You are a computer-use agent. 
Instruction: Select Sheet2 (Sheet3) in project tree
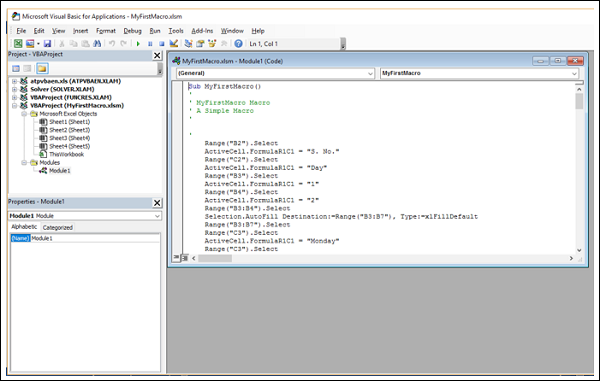pyautogui.click(x=69, y=130)
